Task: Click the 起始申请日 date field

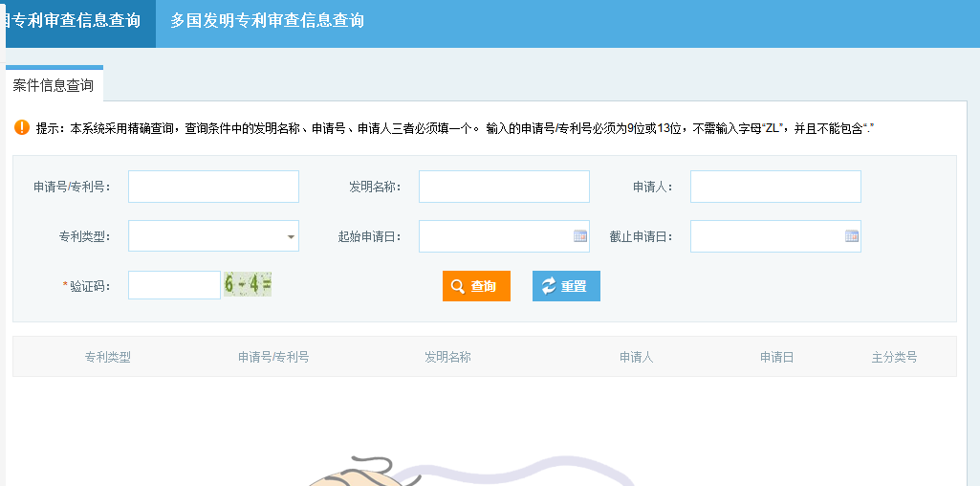Action: click(494, 236)
